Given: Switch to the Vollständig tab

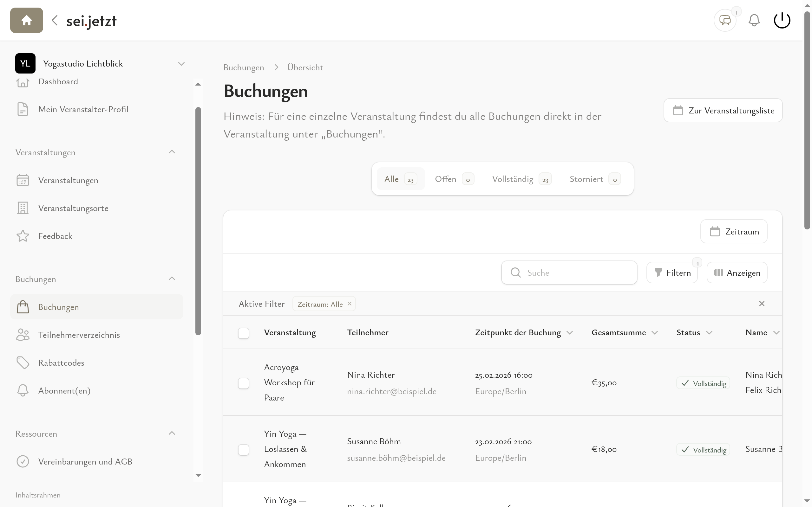Looking at the screenshot, I should click(521, 179).
